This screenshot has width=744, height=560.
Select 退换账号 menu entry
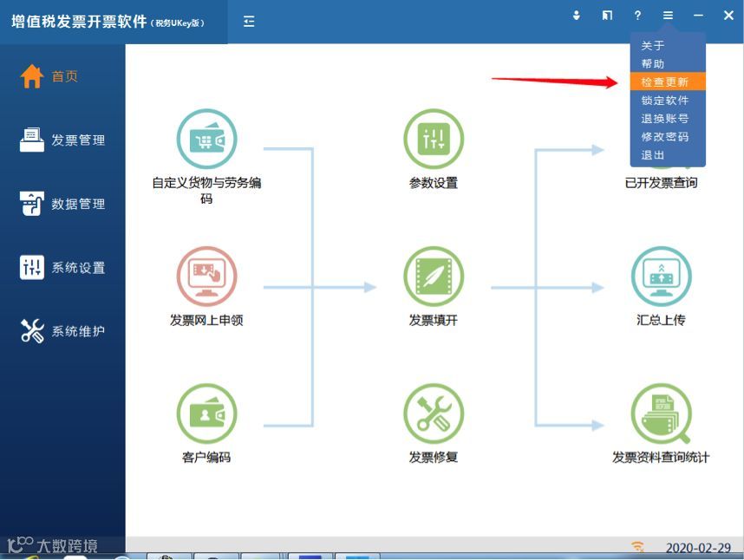click(668, 118)
